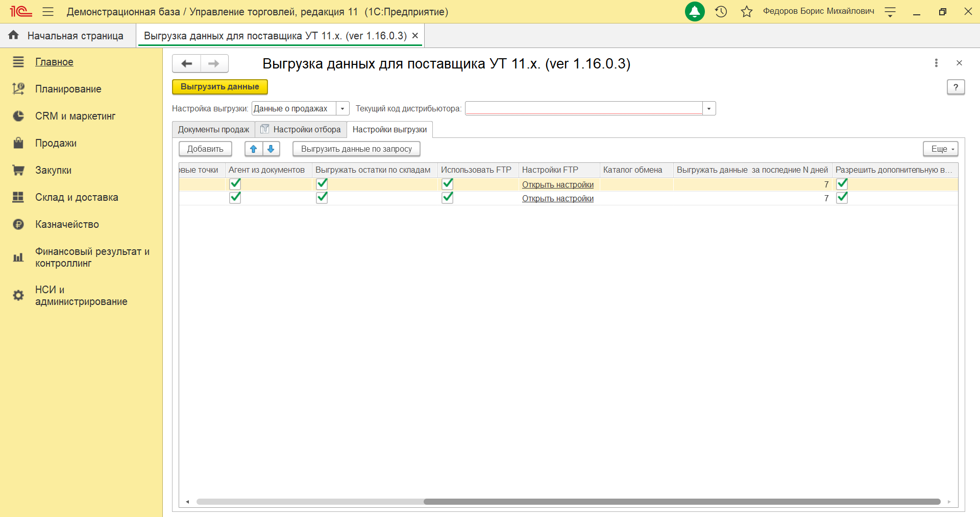Toggle Выгружать остатки по складам first row

point(322,184)
